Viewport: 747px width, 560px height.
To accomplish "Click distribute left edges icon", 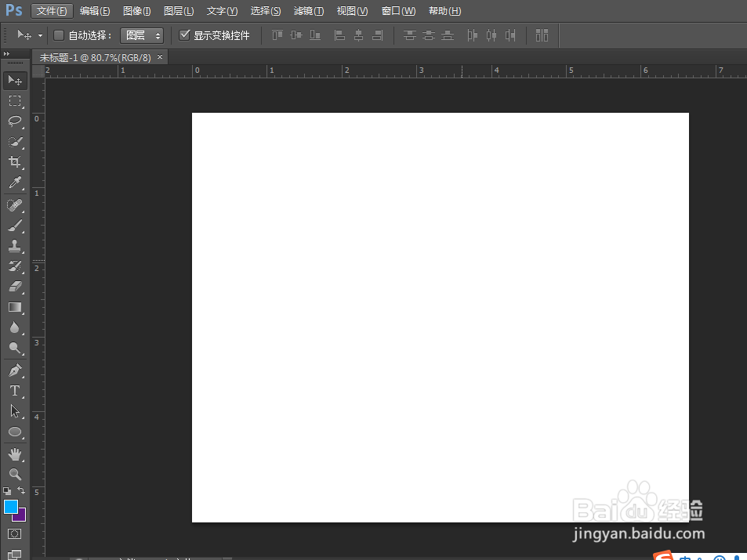I will 472,35.
